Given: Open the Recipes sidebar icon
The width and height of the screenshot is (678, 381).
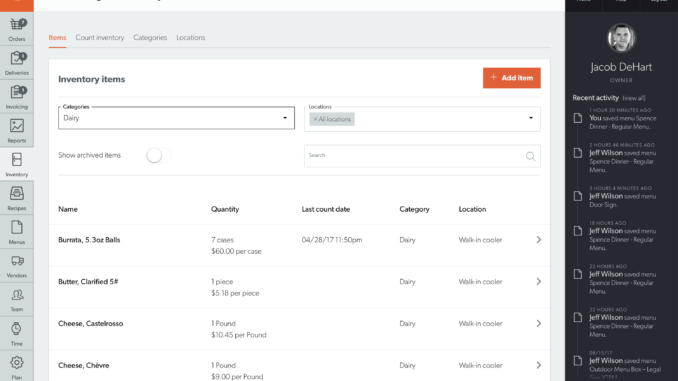Looking at the screenshot, I should [17, 193].
